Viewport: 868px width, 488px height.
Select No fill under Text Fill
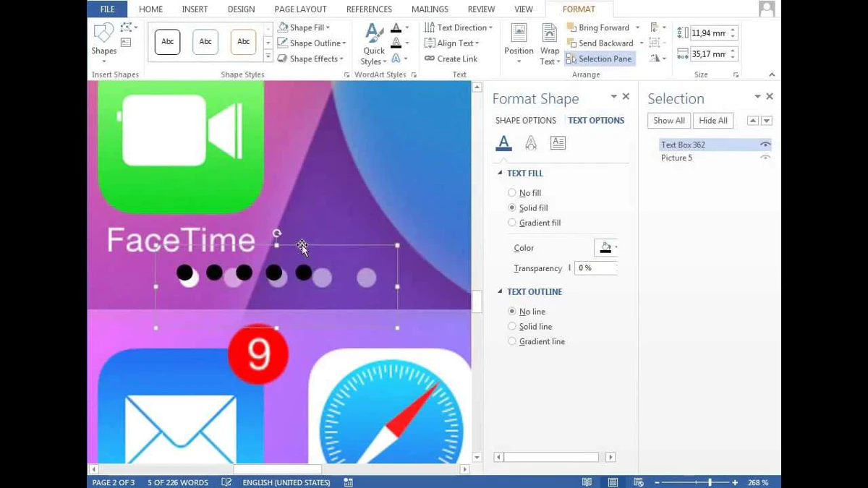(513, 192)
